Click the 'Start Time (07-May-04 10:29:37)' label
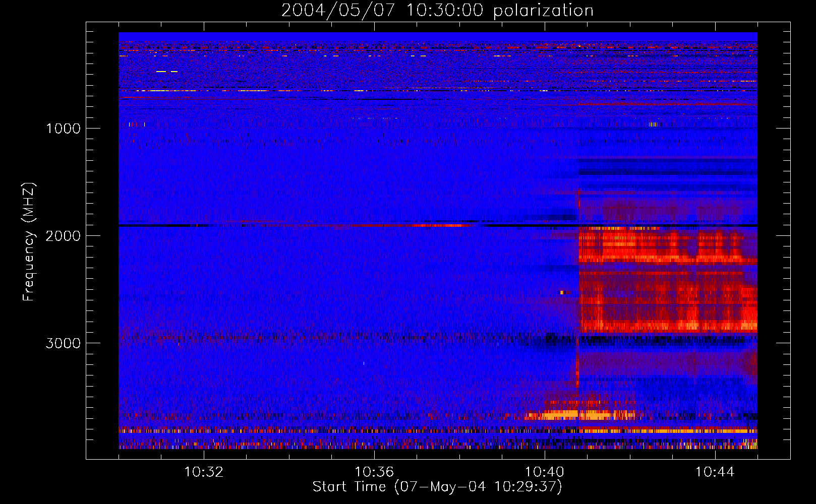 [x=437, y=487]
